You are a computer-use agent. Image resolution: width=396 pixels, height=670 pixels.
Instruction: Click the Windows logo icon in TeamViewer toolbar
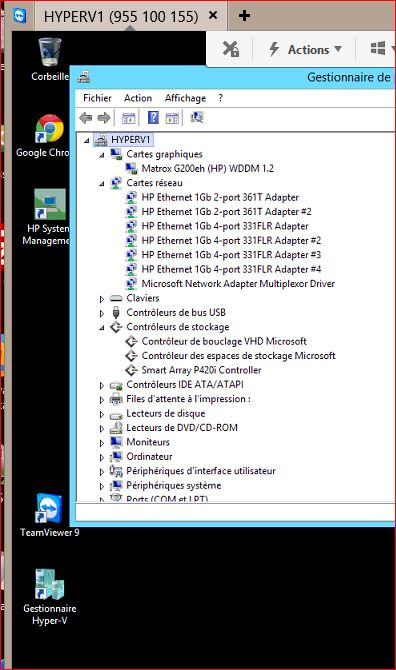pos(378,49)
